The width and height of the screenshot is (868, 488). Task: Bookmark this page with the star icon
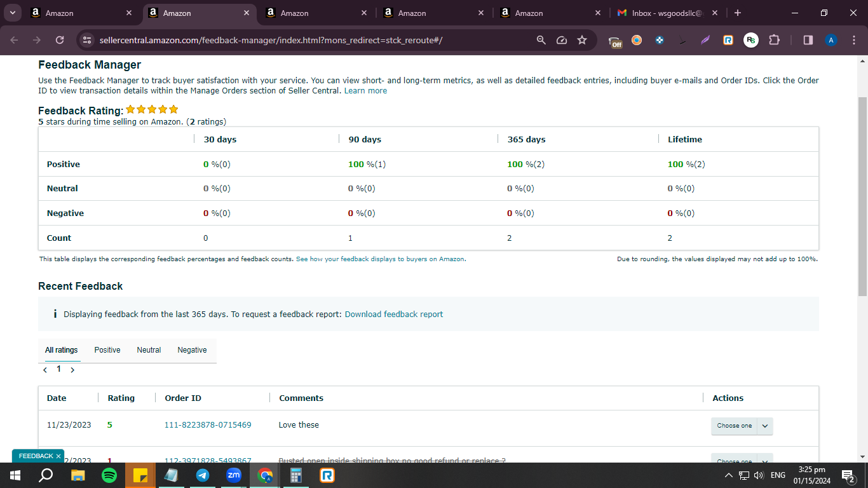(582, 40)
